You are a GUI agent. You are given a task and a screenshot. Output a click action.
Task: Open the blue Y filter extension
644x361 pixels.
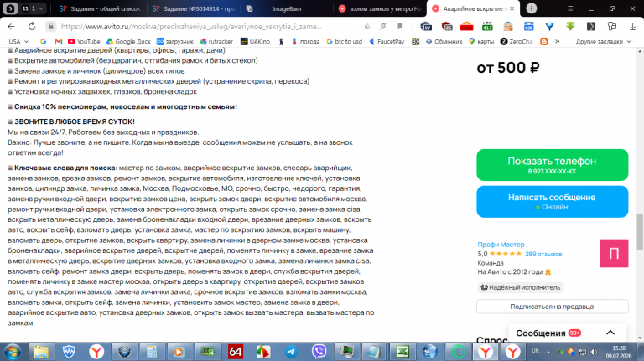pyautogui.click(x=549, y=27)
